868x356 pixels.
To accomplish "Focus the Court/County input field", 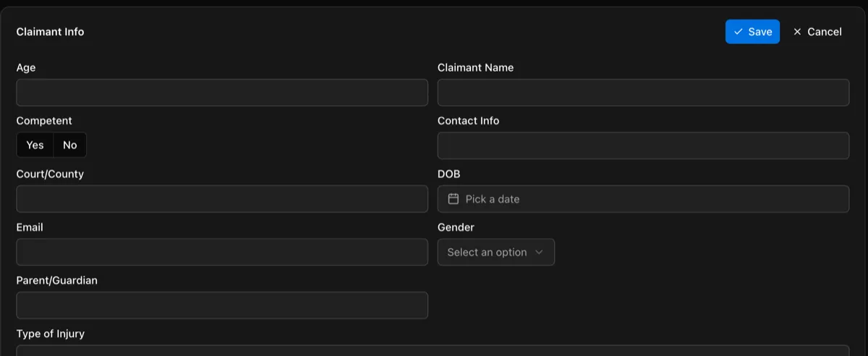I will (x=222, y=199).
